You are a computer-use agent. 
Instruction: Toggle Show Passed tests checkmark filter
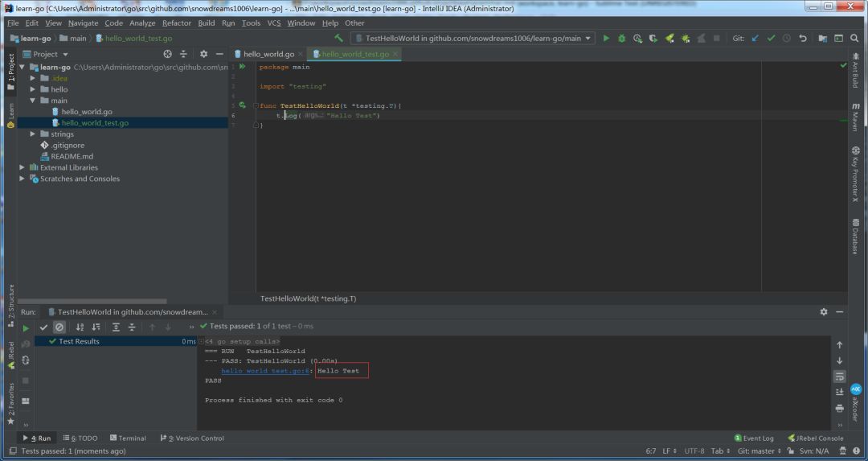click(x=43, y=327)
